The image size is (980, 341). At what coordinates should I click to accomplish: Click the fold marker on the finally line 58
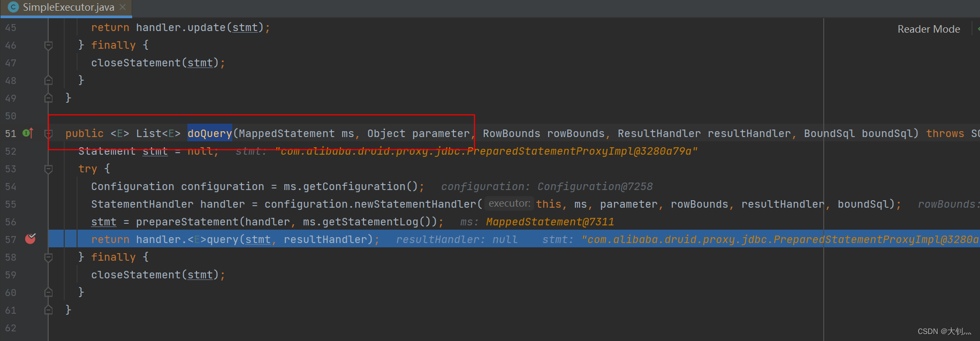tap(48, 257)
